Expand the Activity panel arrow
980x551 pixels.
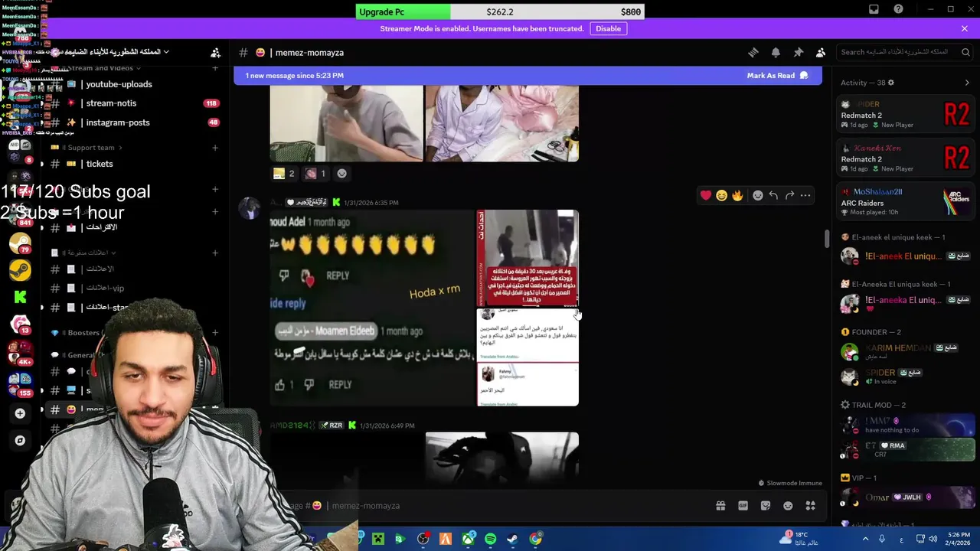click(967, 83)
